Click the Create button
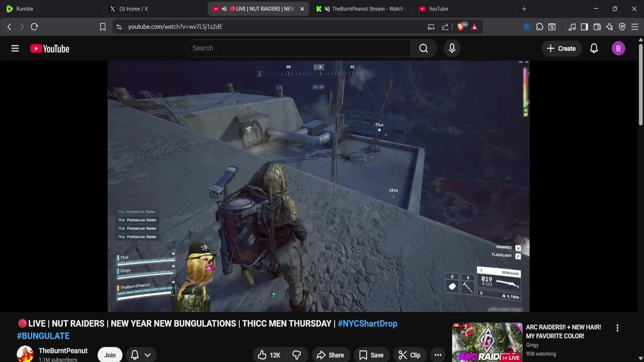 [561, 48]
